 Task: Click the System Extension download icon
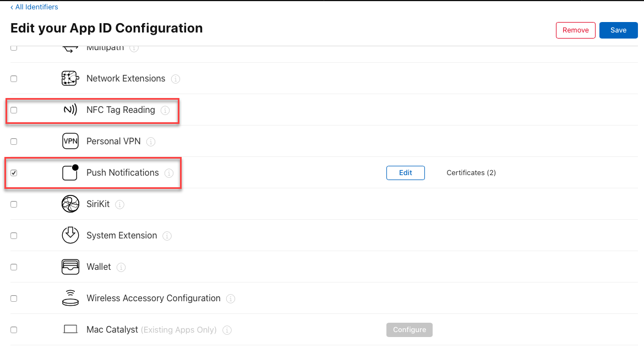point(70,235)
